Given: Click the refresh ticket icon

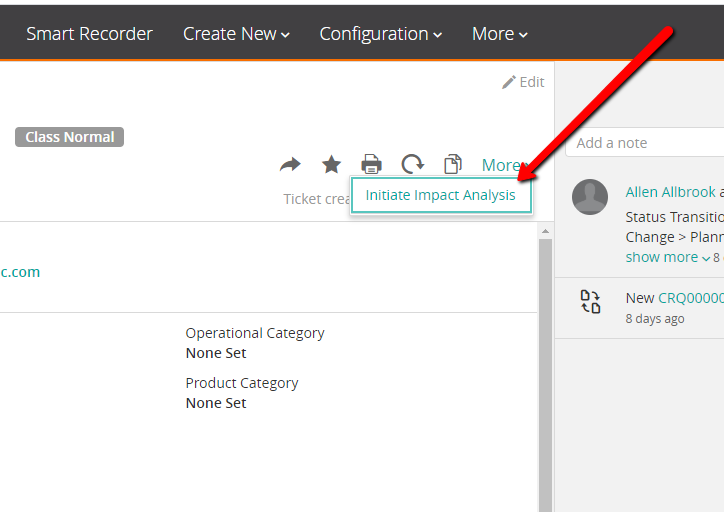Looking at the screenshot, I should pos(412,164).
